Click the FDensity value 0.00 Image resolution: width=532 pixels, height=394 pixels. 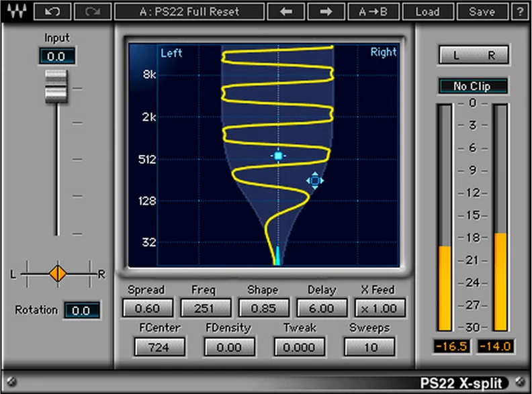pyautogui.click(x=229, y=347)
